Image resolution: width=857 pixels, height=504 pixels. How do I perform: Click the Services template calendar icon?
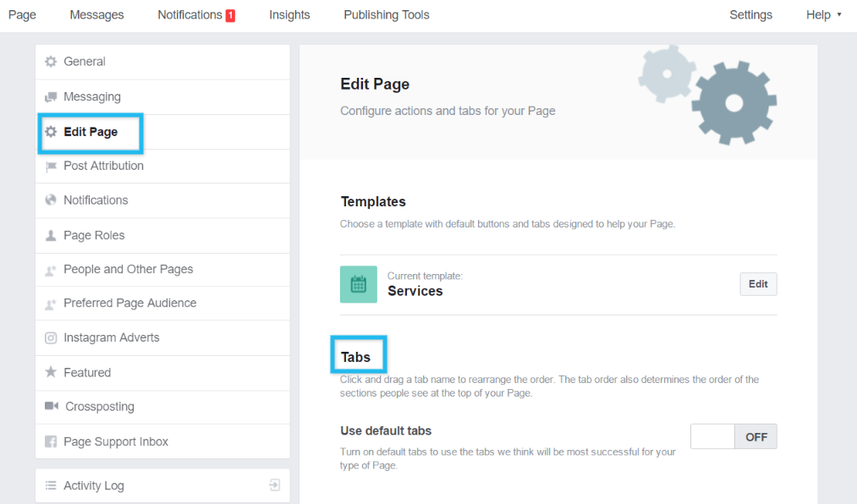click(x=359, y=284)
